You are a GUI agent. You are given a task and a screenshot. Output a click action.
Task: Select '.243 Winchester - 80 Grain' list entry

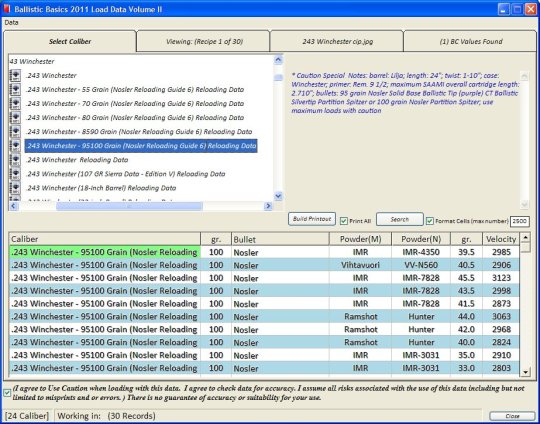click(135, 118)
